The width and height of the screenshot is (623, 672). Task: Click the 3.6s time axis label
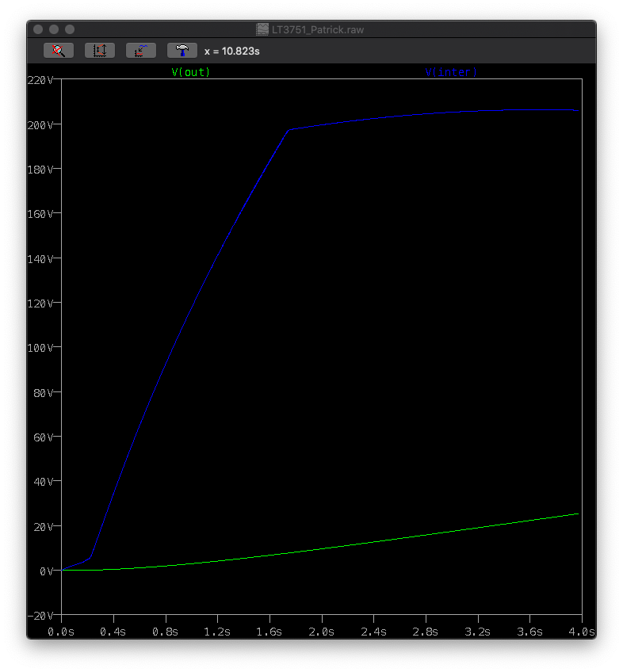click(x=529, y=632)
